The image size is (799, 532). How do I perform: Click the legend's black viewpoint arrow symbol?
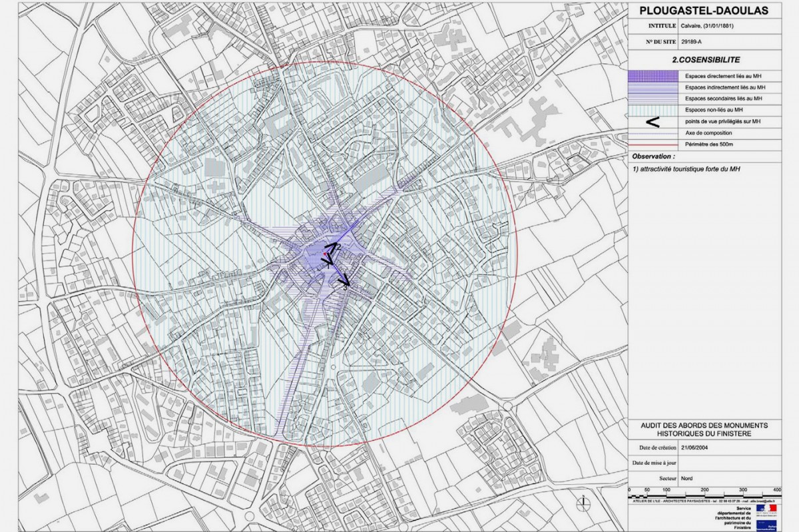(x=653, y=122)
